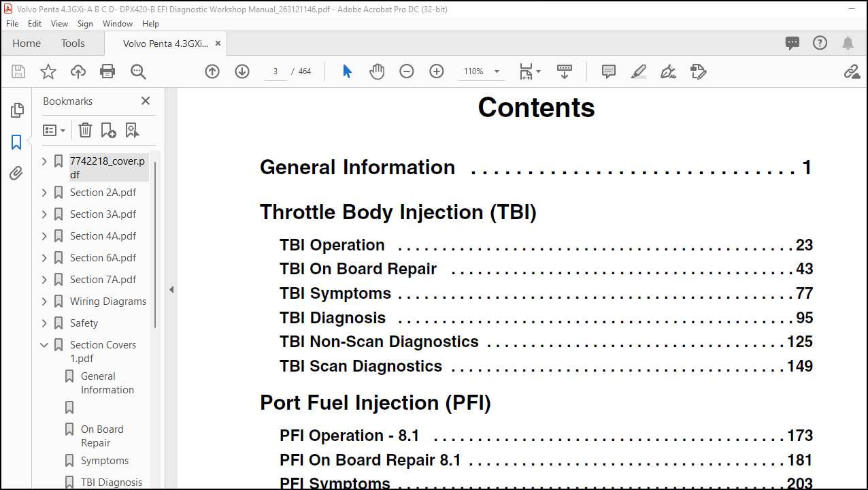This screenshot has height=490, width=868.
Task: Open the Help menu
Action: point(150,23)
